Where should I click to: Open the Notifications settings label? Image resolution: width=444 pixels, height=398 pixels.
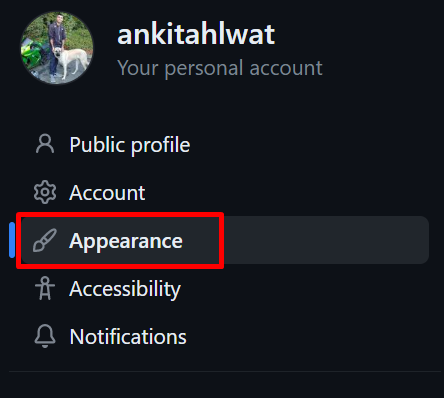coord(128,337)
